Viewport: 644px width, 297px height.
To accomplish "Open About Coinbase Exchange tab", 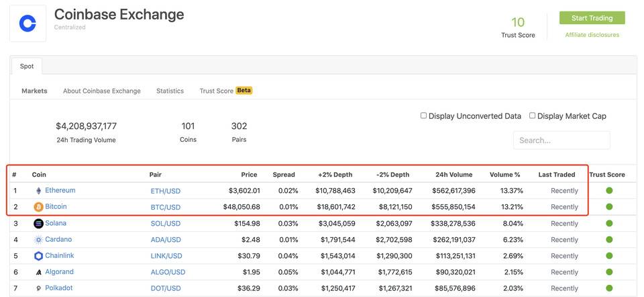I will click(x=102, y=91).
